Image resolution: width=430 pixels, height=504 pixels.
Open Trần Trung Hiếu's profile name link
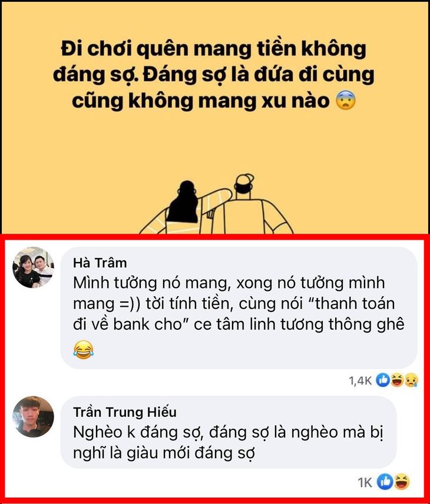point(125,412)
